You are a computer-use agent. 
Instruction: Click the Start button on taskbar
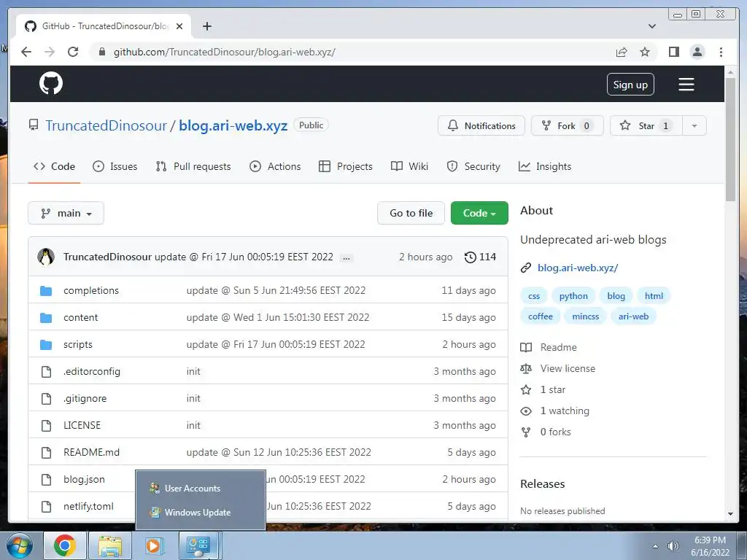point(20,545)
